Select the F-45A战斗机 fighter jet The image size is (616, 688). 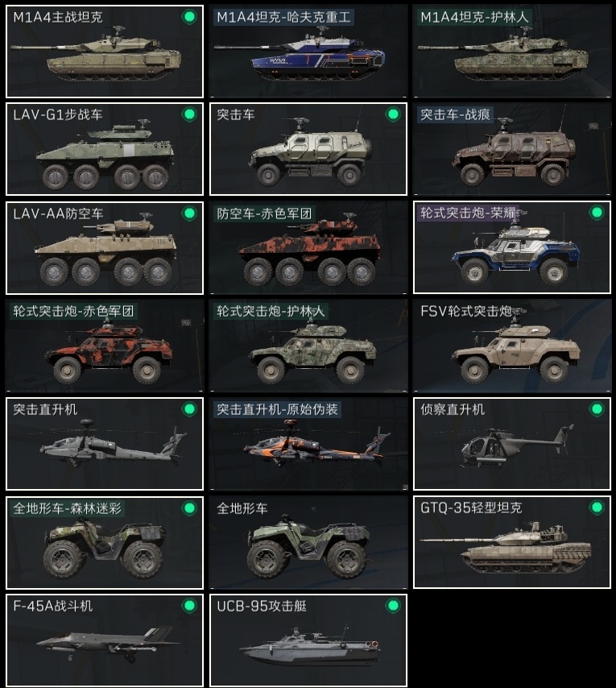(x=105, y=640)
